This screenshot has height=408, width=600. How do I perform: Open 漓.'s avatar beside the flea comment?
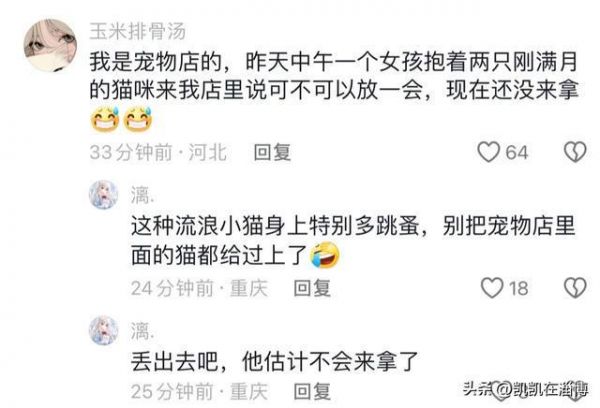pyautogui.click(x=104, y=194)
